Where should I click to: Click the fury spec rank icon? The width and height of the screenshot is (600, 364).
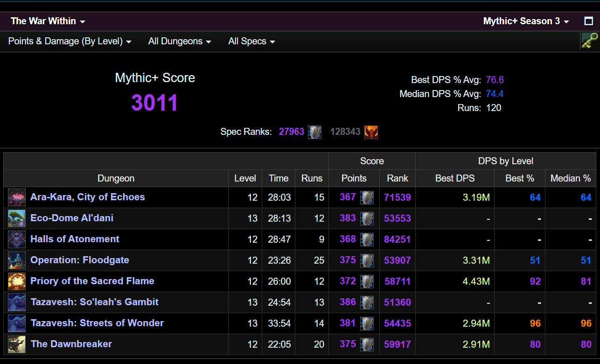(x=371, y=132)
